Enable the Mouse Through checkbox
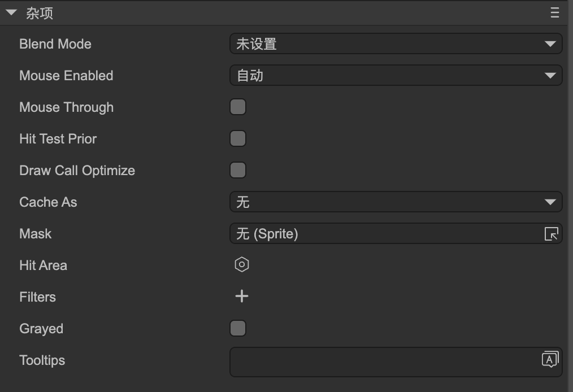573x392 pixels. tap(238, 107)
